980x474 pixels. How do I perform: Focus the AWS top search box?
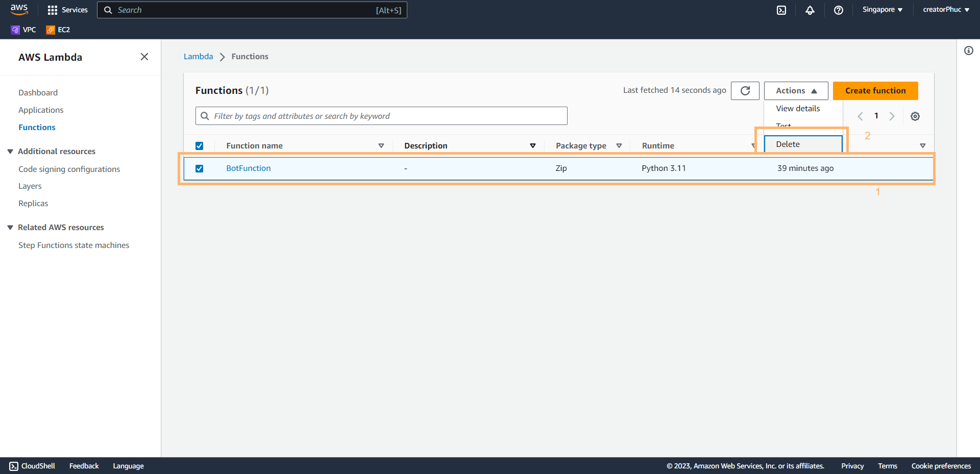(252, 10)
